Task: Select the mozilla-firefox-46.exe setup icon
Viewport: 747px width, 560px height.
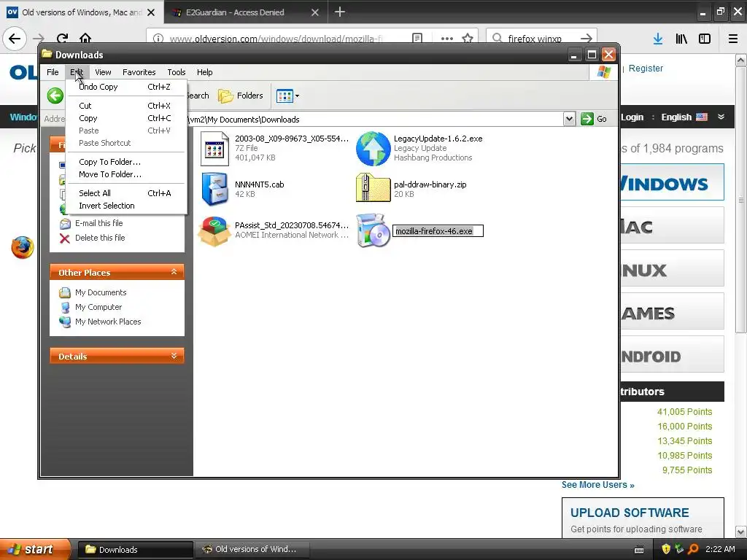Action: click(x=373, y=230)
